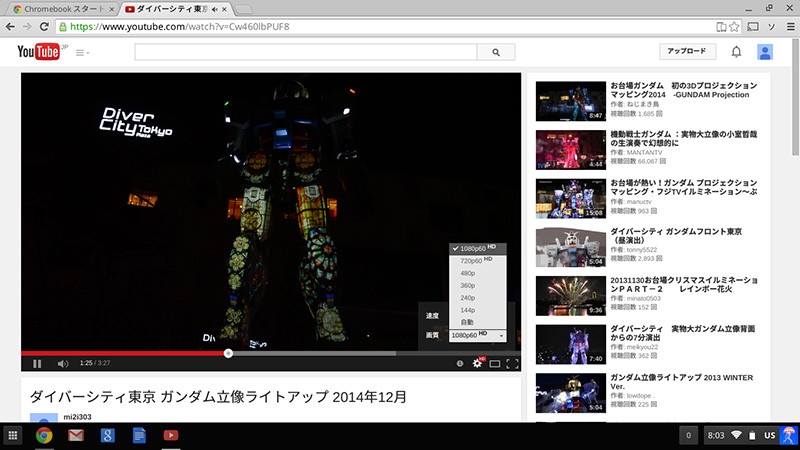Image resolution: width=800 pixels, height=450 pixels.
Task: Close the ダイバーシティ東京 tab
Action: coord(224,9)
